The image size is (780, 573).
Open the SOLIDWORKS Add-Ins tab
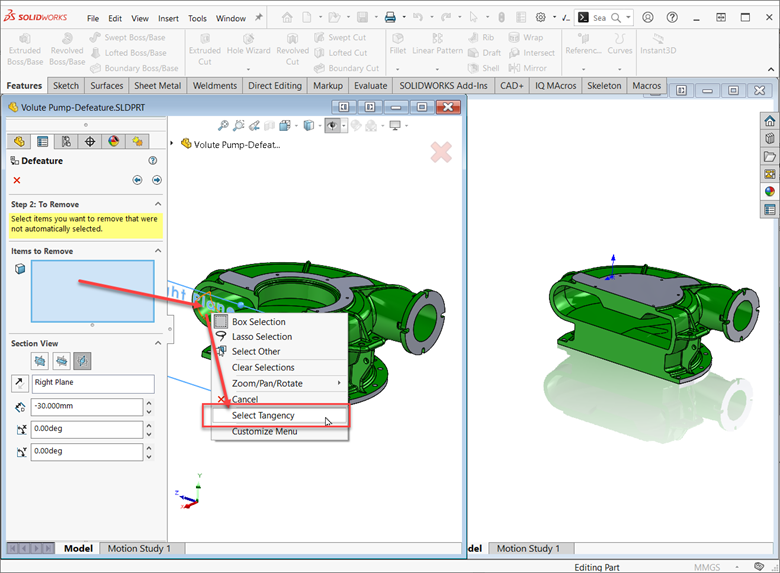click(x=443, y=86)
